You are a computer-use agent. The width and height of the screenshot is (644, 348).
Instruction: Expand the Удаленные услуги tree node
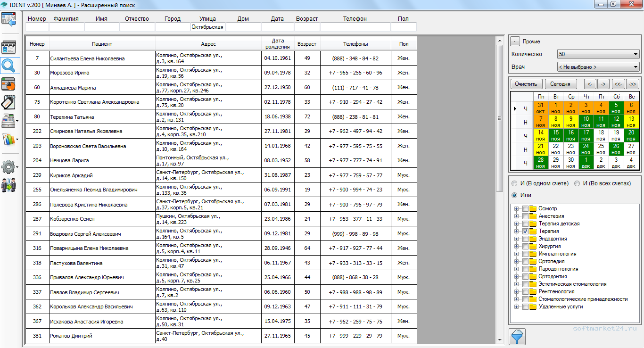517,307
